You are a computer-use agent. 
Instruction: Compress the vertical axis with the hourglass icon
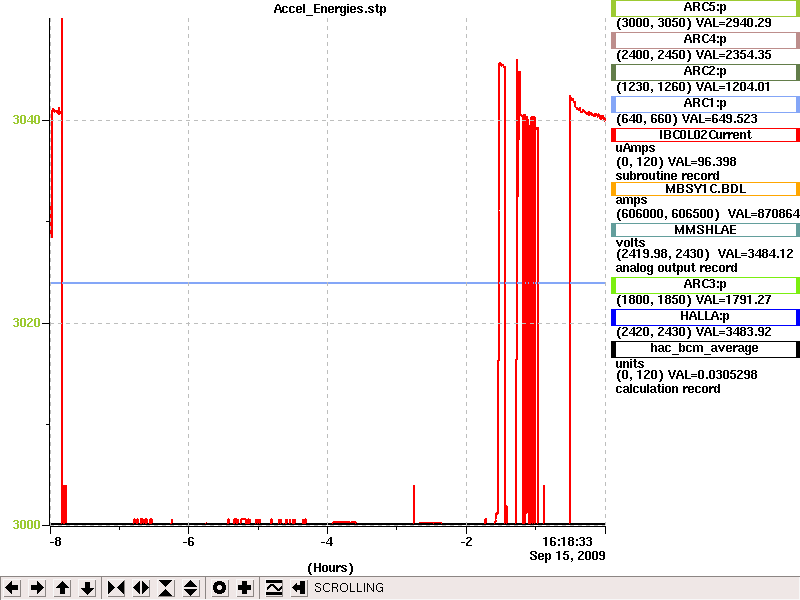pyautogui.click(x=166, y=588)
